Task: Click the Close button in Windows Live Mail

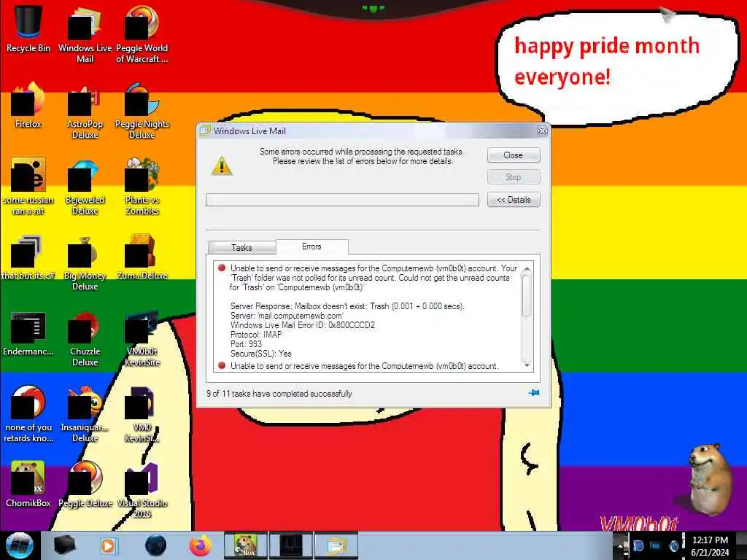Action: [513, 155]
